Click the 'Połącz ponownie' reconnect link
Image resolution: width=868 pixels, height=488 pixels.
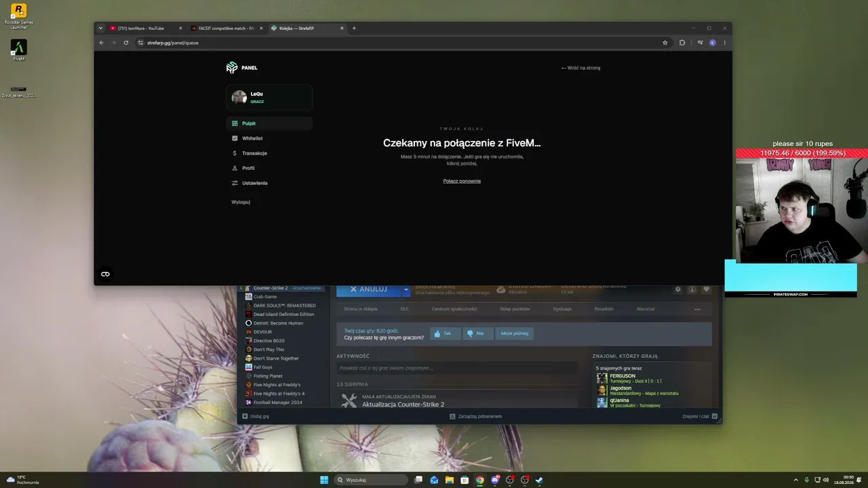[x=462, y=181]
